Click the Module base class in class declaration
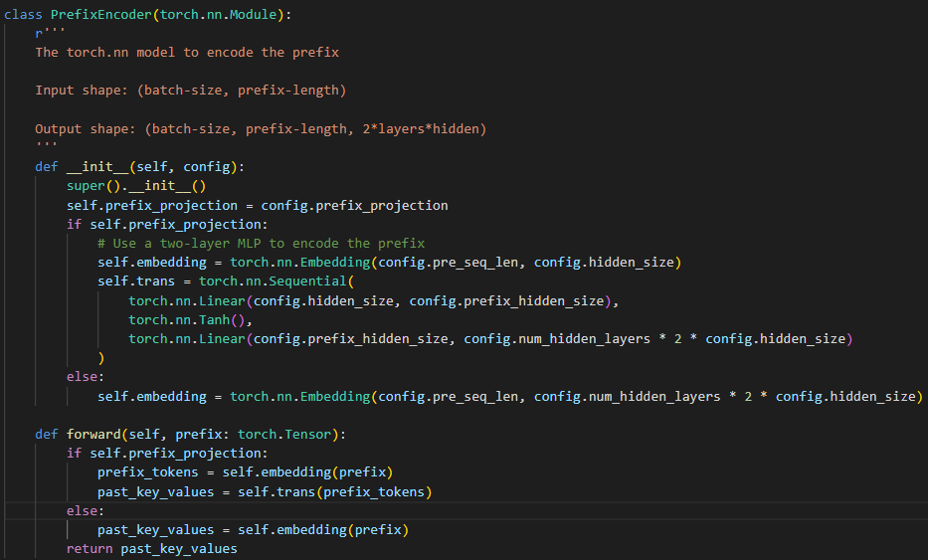 tap(254, 15)
